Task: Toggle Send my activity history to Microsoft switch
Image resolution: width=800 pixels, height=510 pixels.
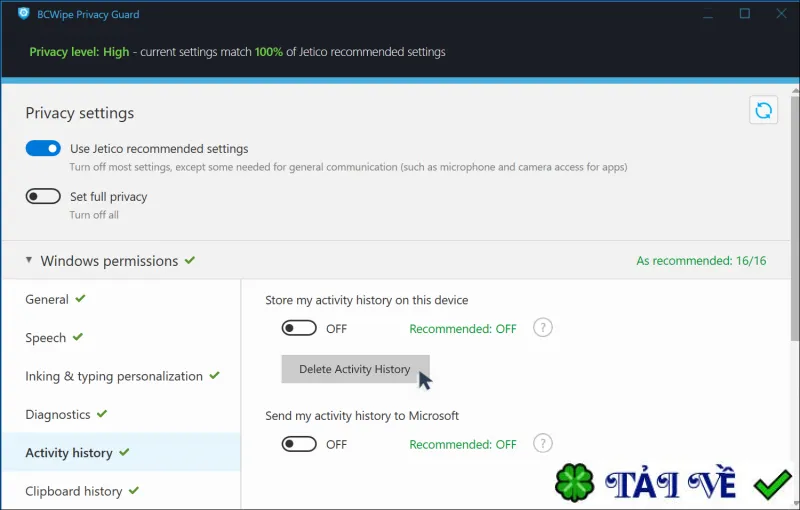Action: (299, 444)
